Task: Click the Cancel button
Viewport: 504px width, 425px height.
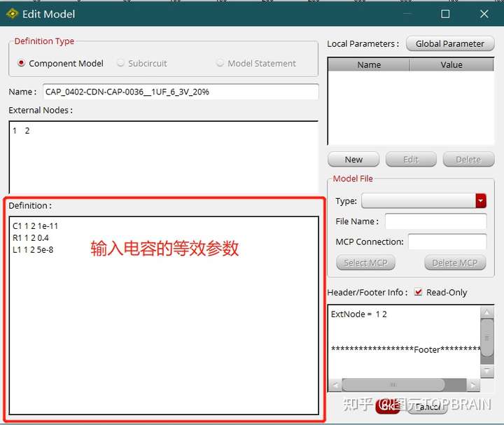Action: pyautogui.click(x=427, y=407)
